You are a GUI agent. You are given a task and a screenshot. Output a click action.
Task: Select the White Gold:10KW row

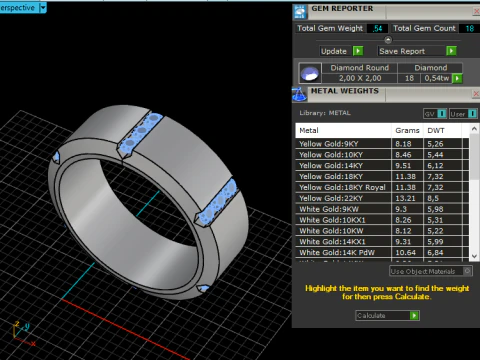[x=382, y=231]
